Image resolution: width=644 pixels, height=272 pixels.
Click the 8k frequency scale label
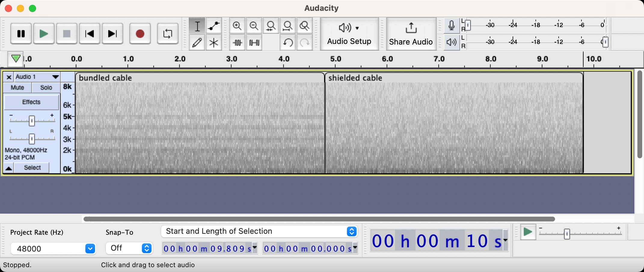[x=67, y=87]
